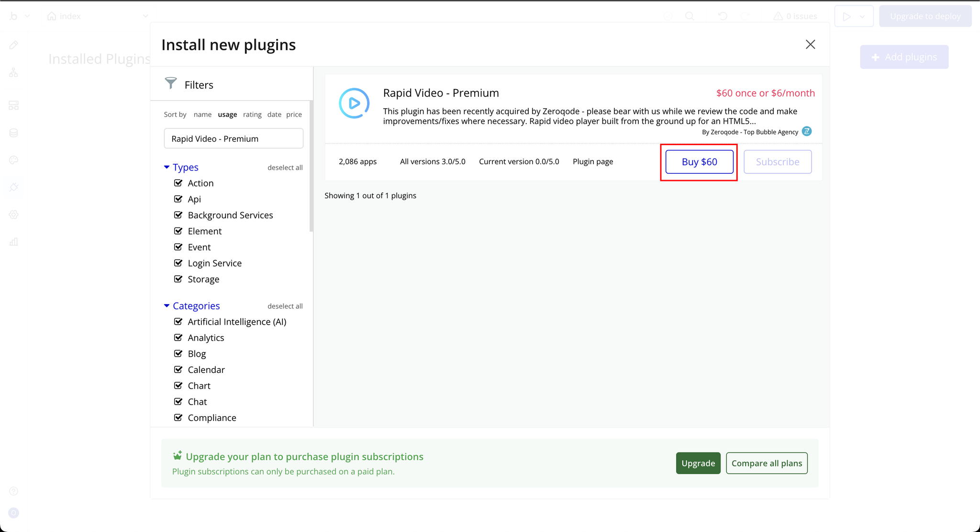
Task: Click the redo arrow in top bar
Action: pyautogui.click(x=746, y=16)
